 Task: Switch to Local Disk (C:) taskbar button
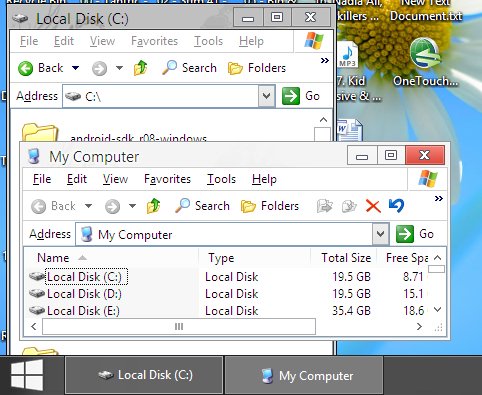pyautogui.click(x=144, y=375)
